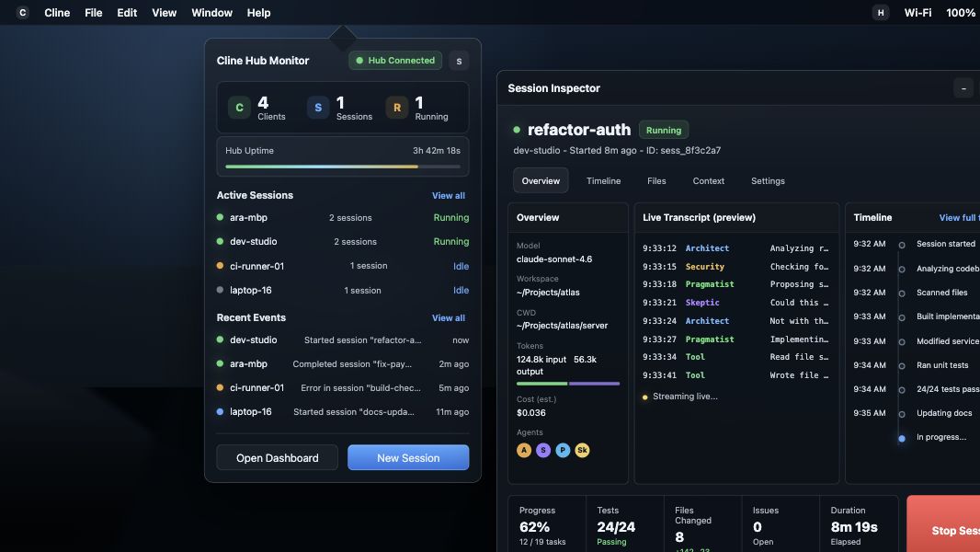The width and height of the screenshot is (980, 552).
Task: Open the dev-studio Started session event
Action: tap(343, 340)
